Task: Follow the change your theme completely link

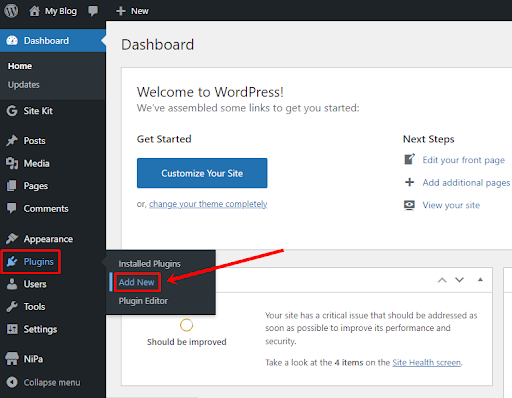Action: (x=208, y=204)
